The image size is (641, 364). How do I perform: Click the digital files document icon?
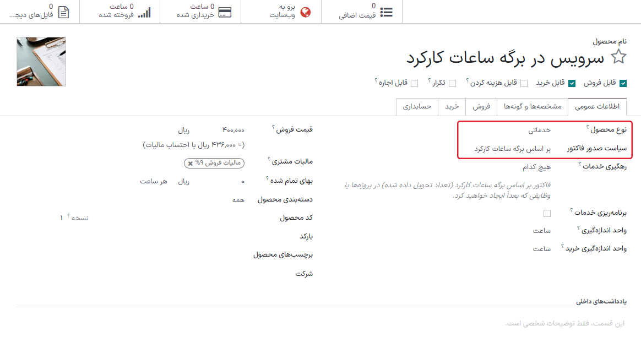point(63,12)
